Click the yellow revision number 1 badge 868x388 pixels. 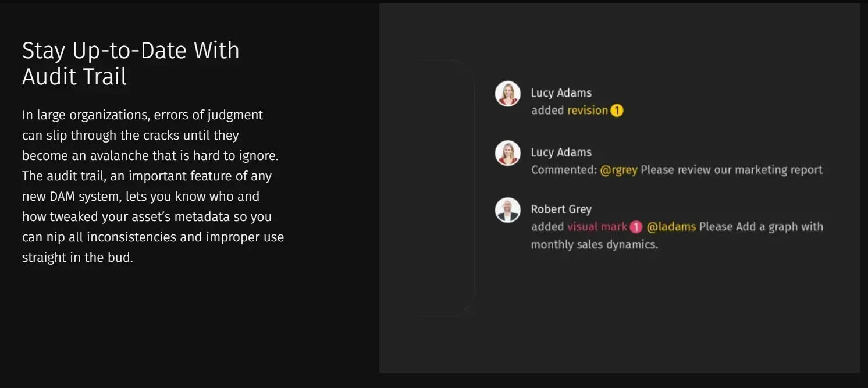pos(617,111)
